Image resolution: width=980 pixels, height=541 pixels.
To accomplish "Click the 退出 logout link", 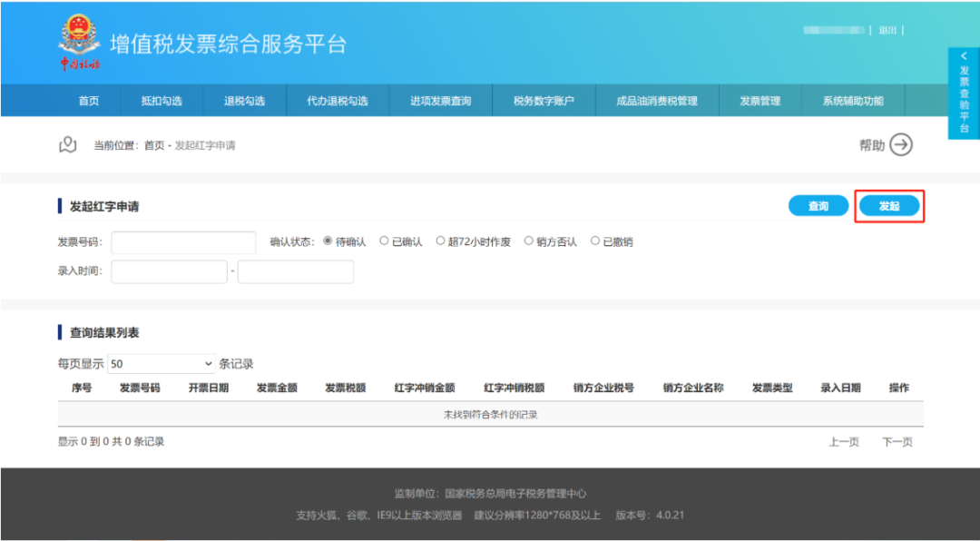I will pyautogui.click(x=887, y=30).
